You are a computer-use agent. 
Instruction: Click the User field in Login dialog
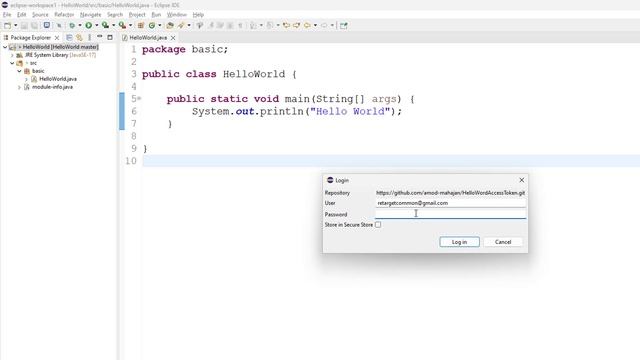point(450,203)
